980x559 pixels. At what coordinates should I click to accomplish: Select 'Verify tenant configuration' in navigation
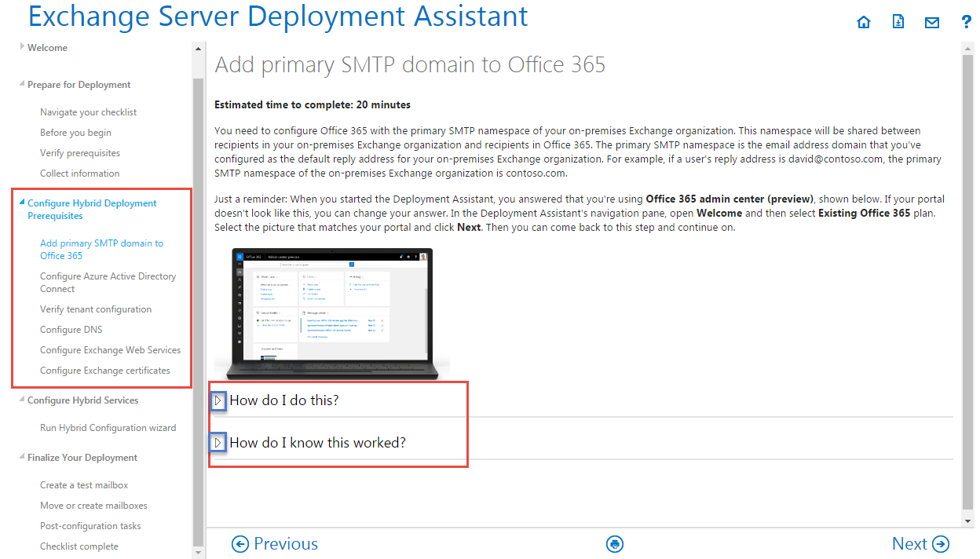pos(96,309)
